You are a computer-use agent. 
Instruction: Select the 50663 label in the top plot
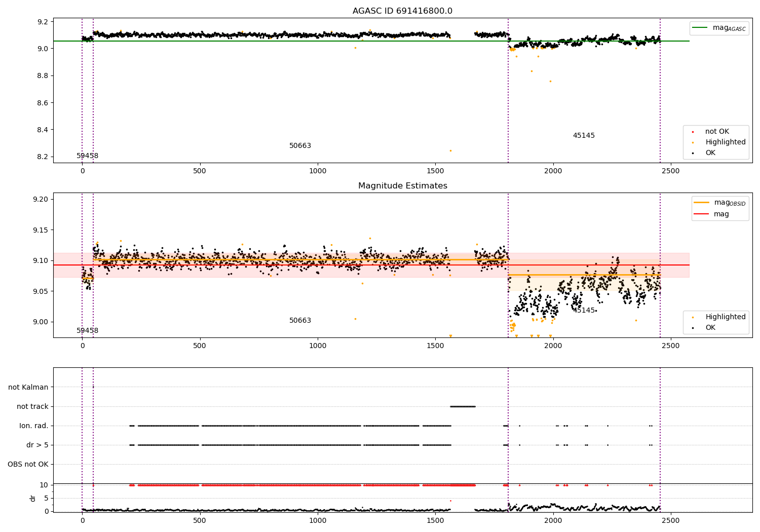300,146
